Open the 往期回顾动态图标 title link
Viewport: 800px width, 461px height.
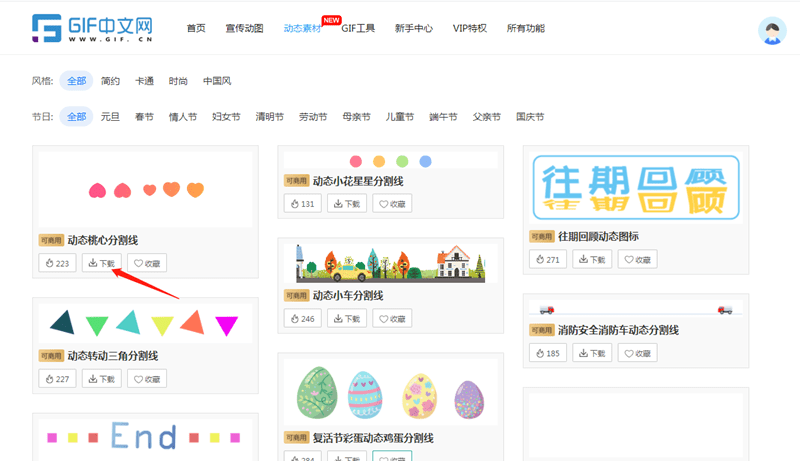tap(598, 236)
